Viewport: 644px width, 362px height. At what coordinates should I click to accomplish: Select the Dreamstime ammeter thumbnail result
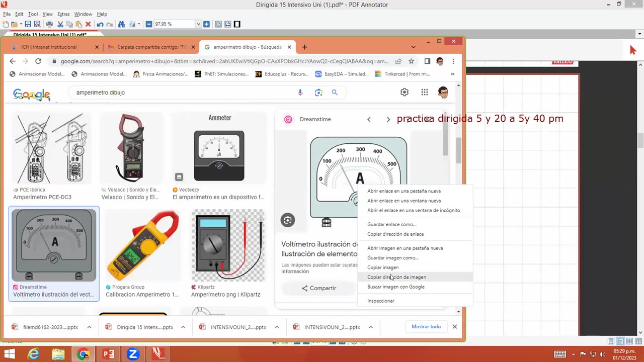[54, 245]
